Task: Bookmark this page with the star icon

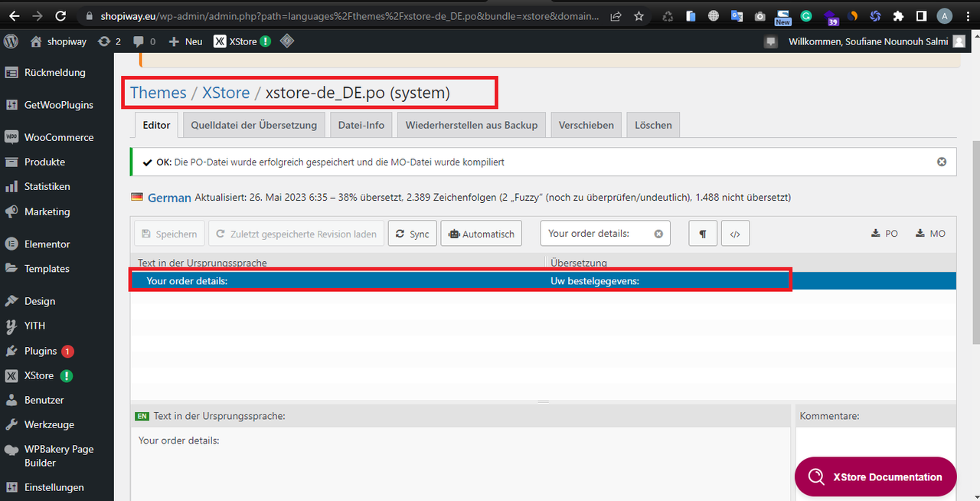Action: click(x=639, y=15)
